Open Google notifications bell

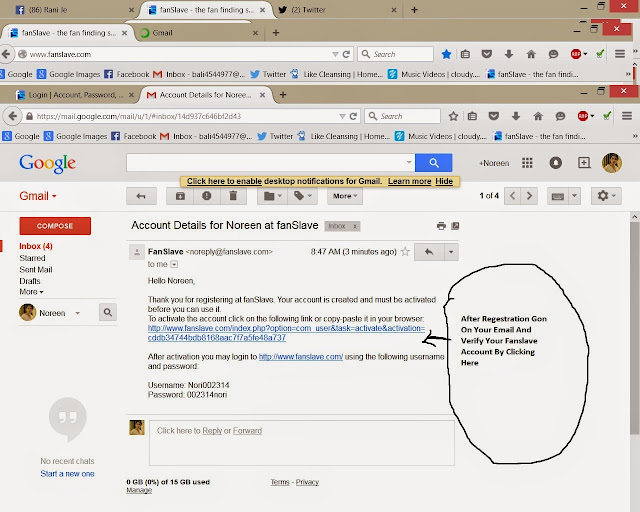click(x=556, y=163)
